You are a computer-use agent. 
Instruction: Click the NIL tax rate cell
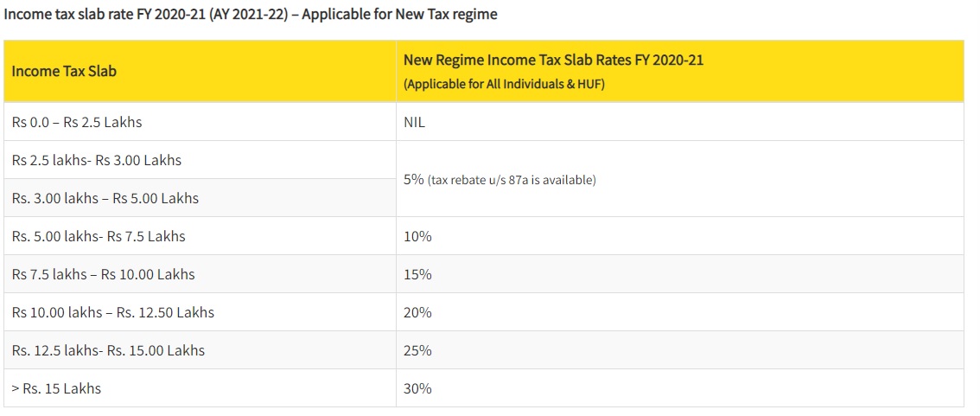click(x=415, y=122)
